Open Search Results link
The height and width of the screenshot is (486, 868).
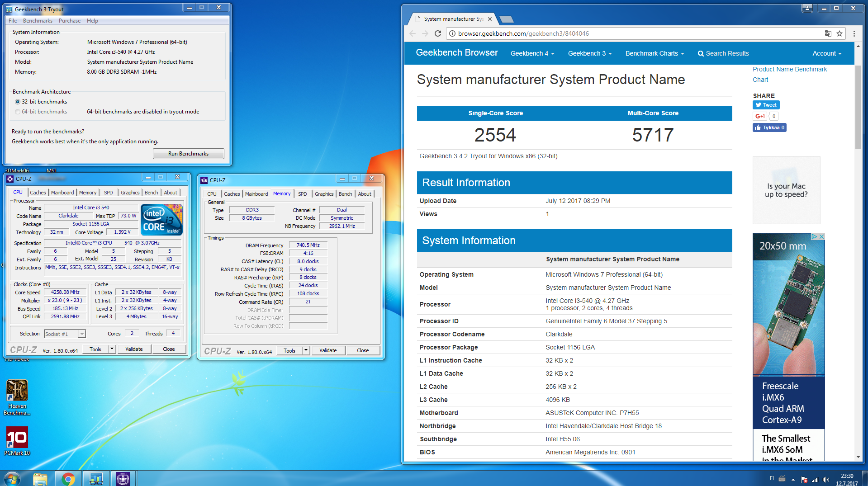pos(723,53)
